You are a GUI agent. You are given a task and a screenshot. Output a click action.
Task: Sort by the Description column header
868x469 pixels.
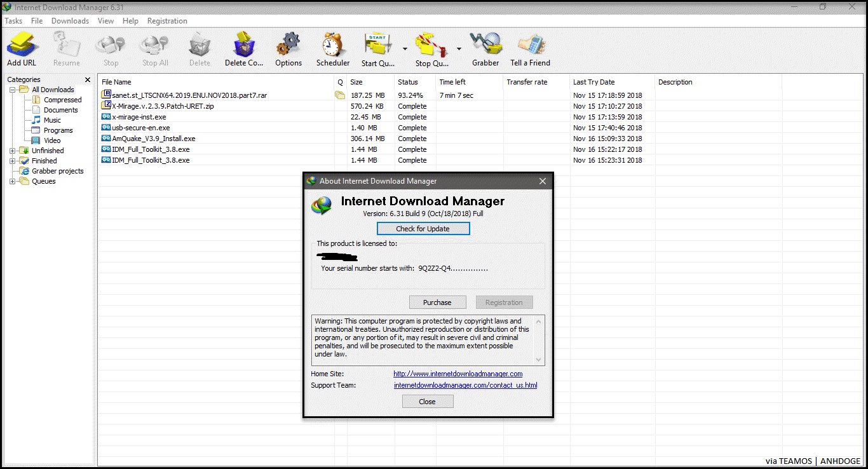(718, 82)
